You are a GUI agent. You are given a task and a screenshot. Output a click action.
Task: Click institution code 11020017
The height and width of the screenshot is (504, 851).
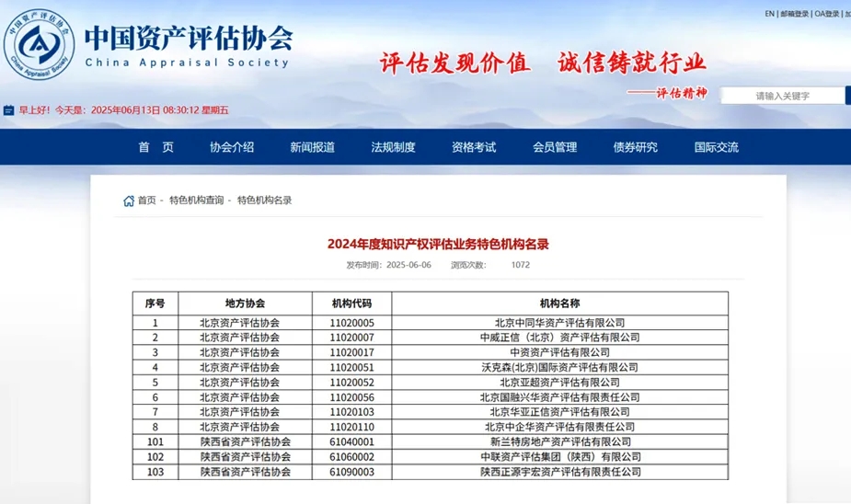coord(351,352)
